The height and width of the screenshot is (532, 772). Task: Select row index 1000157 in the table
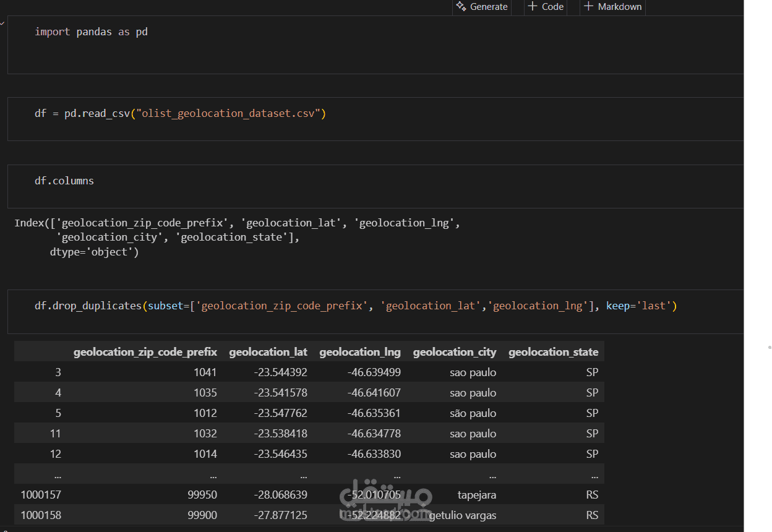41,495
